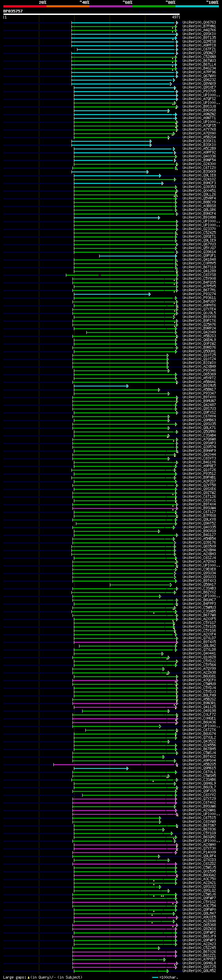
Task: Open hit UniRef100_Q7XTE4
Action: coord(199,309)
